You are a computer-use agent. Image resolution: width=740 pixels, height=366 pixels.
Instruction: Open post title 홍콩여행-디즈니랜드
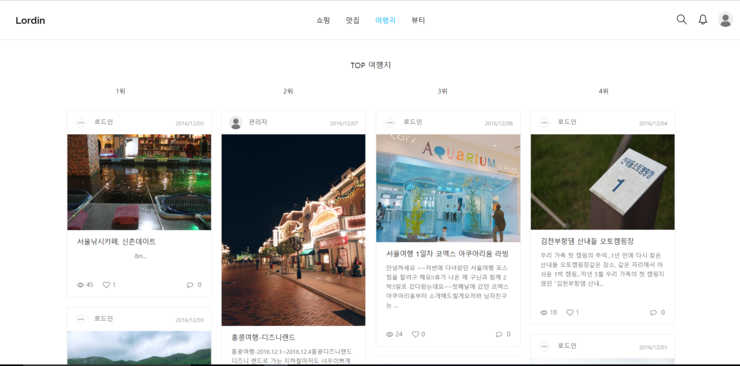click(263, 337)
